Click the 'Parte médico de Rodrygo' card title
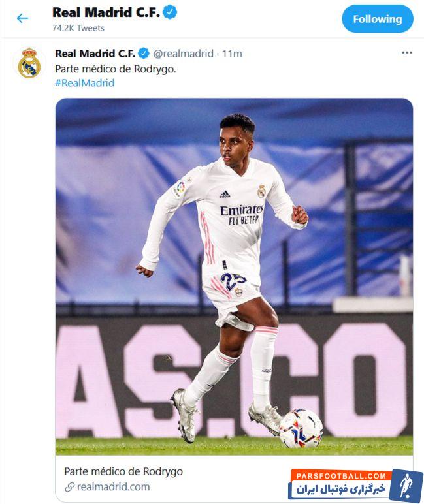The width and height of the screenshot is (424, 504). click(123, 471)
